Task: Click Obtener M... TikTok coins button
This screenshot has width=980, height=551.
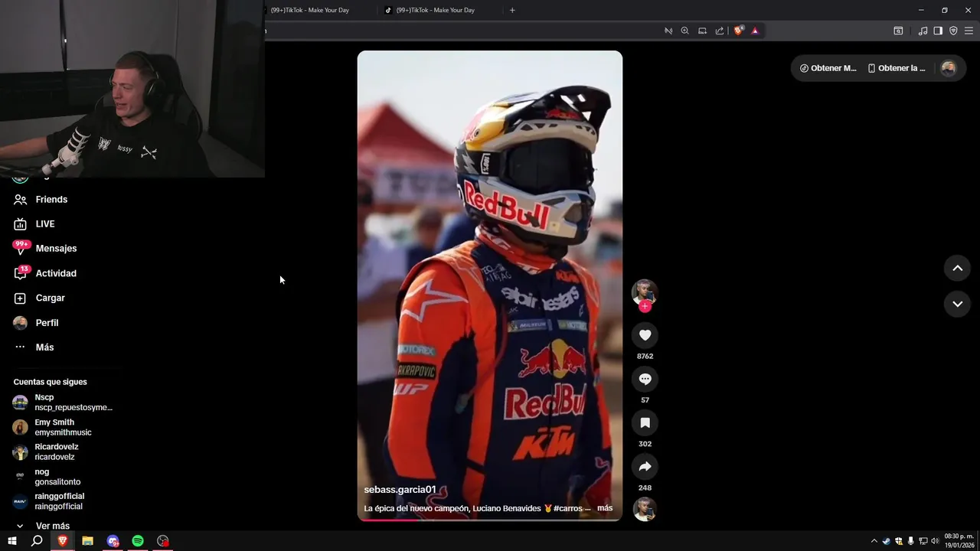Action: pos(828,68)
